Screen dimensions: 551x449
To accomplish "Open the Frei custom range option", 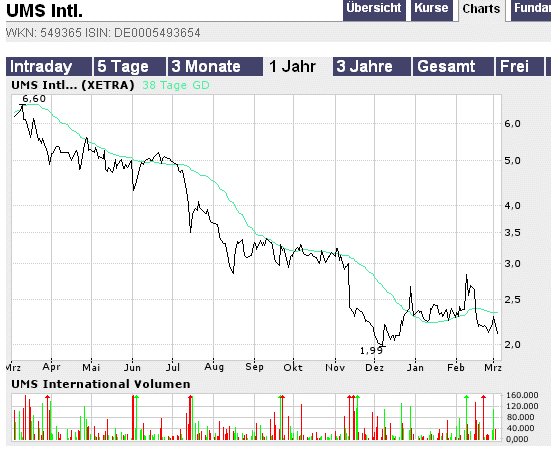I will [519, 66].
